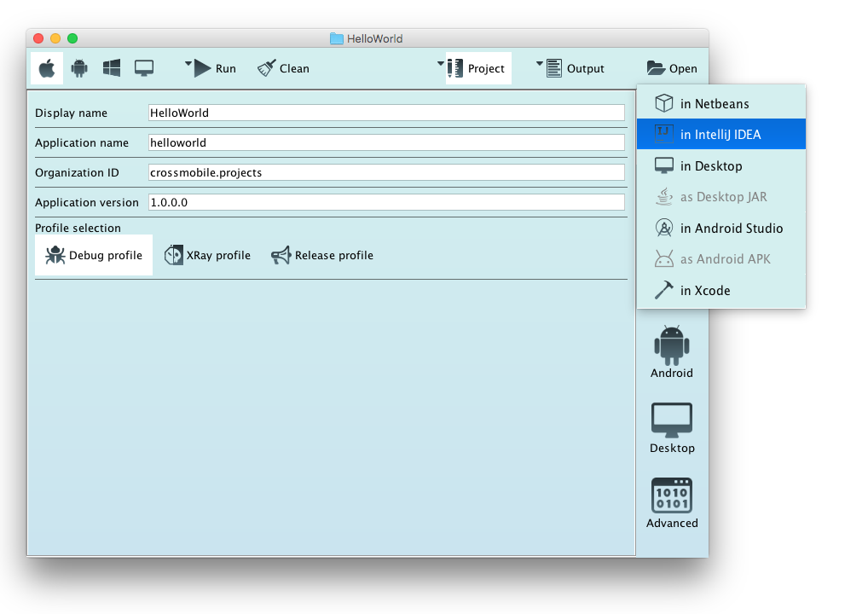Choose Open as Desktop JAR
The width and height of the screenshot is (868, 614).
click(721, 196)
